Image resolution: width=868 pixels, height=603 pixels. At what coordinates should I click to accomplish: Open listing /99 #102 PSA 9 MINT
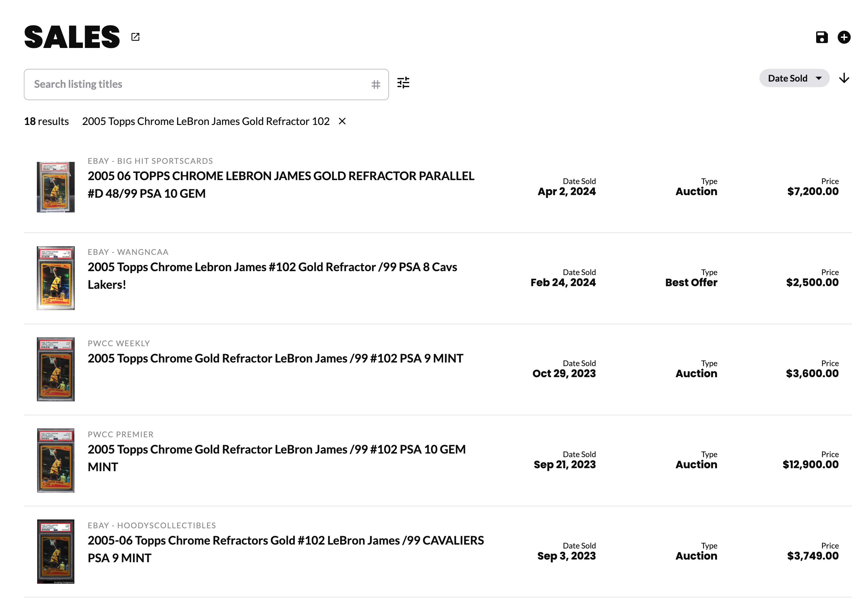275,358
